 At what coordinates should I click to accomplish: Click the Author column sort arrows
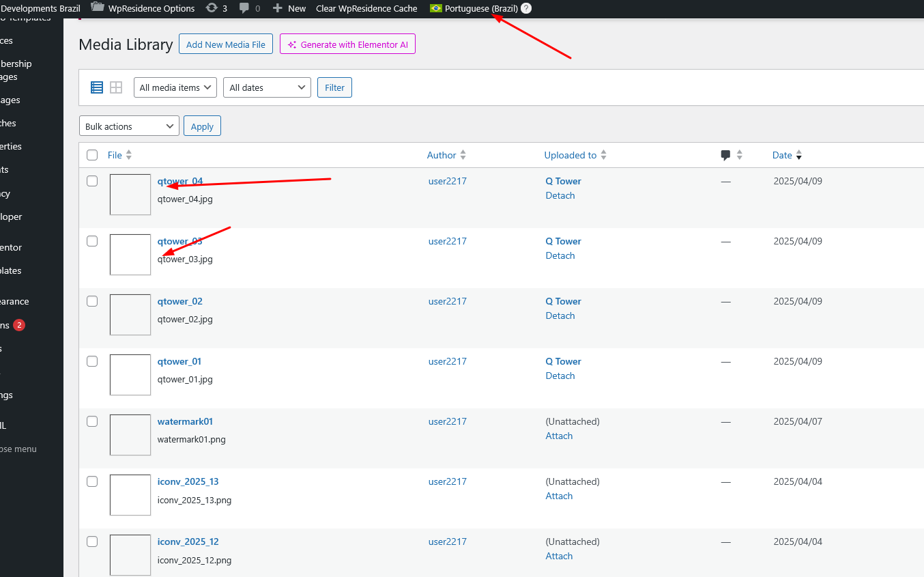[x=463, y=155]
